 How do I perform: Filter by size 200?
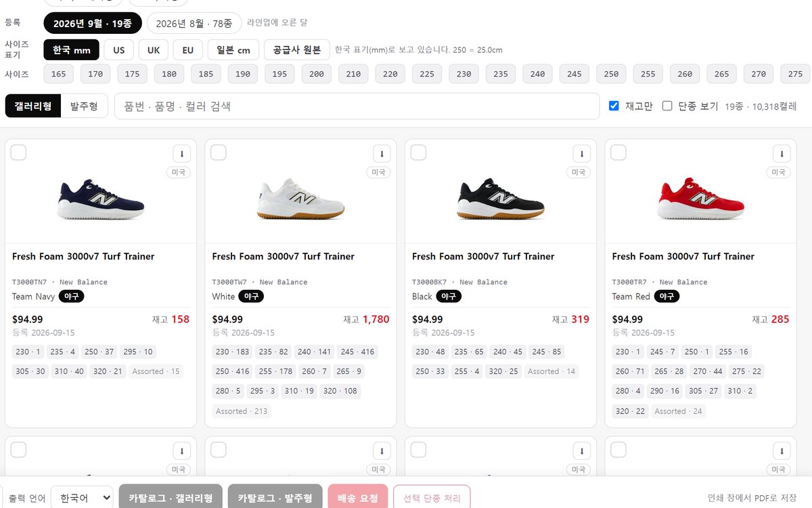click(x=317, y=74)
